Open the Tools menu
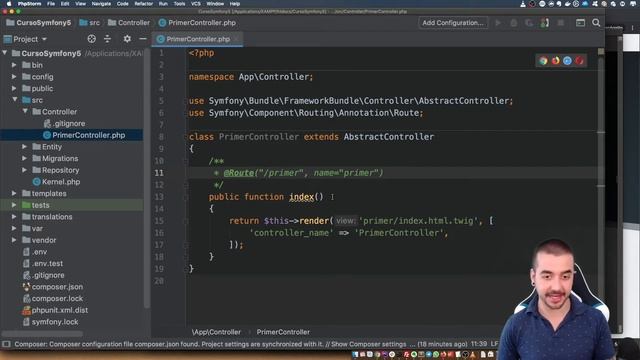The width and height of the screenshot is (640, 360). [180, 4]
